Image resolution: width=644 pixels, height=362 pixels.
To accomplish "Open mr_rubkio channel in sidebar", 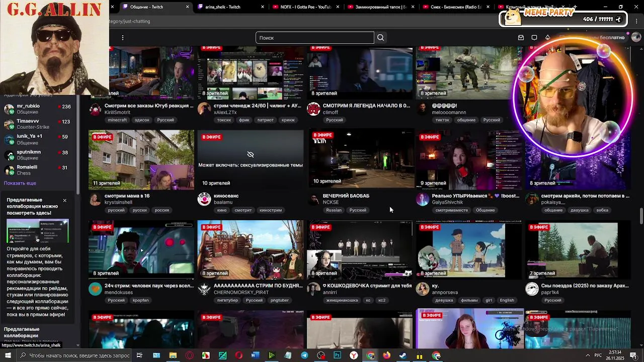I will click(38, 109).
